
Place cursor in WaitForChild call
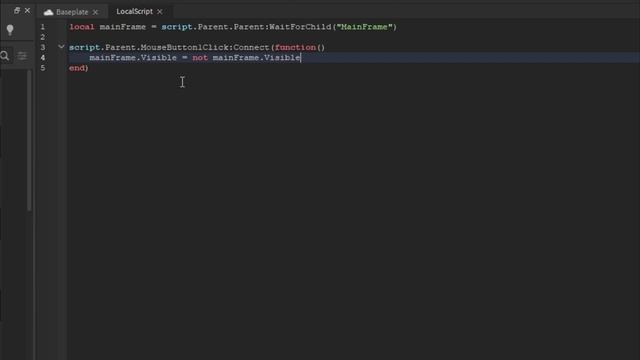tap(300, 27)
